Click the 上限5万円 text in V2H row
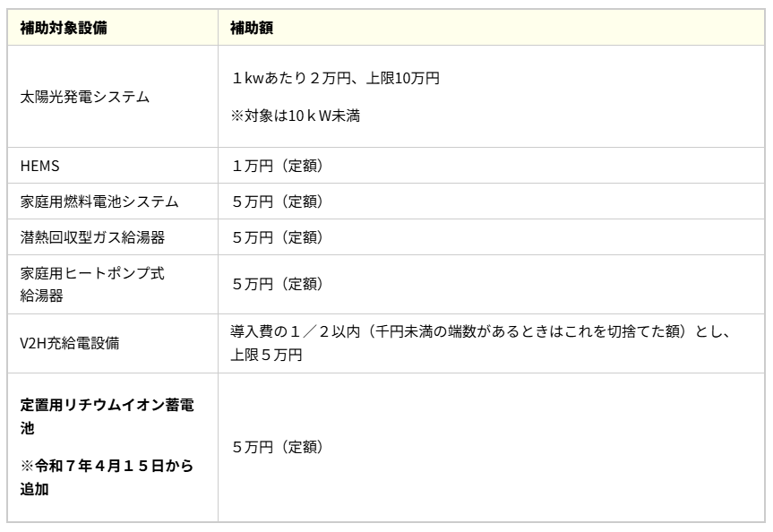The height and width of the screenshot is (532, 773). tap(266, 355)
